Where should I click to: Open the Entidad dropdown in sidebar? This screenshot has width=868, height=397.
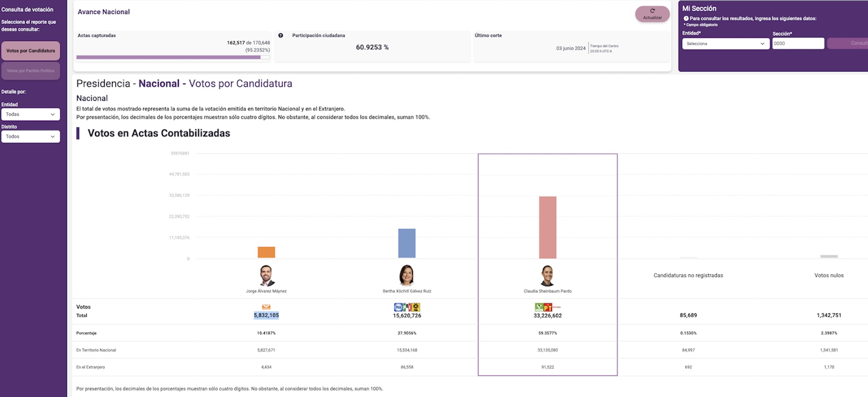(31, 114)
